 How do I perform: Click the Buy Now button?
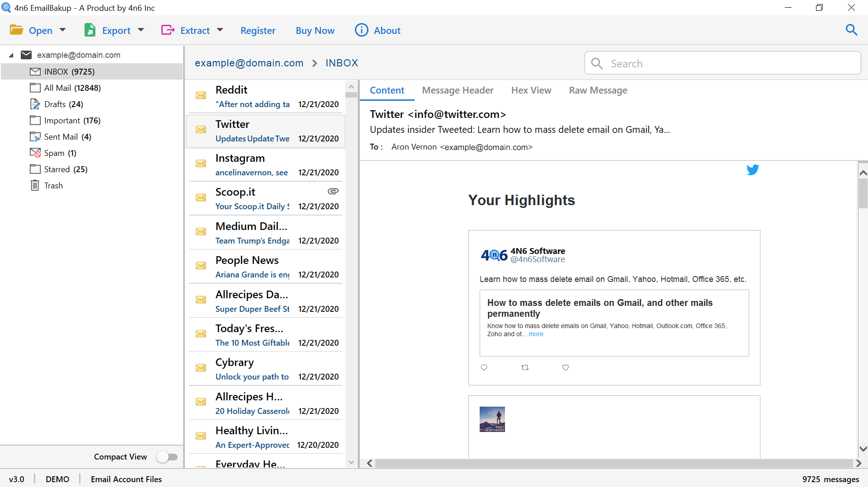click(314, 30)
